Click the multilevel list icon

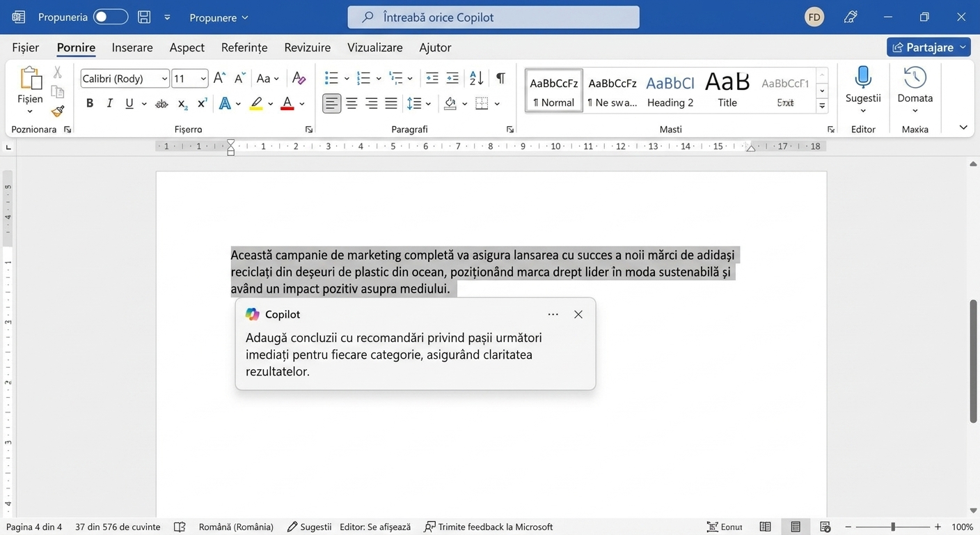coord(395,78)
